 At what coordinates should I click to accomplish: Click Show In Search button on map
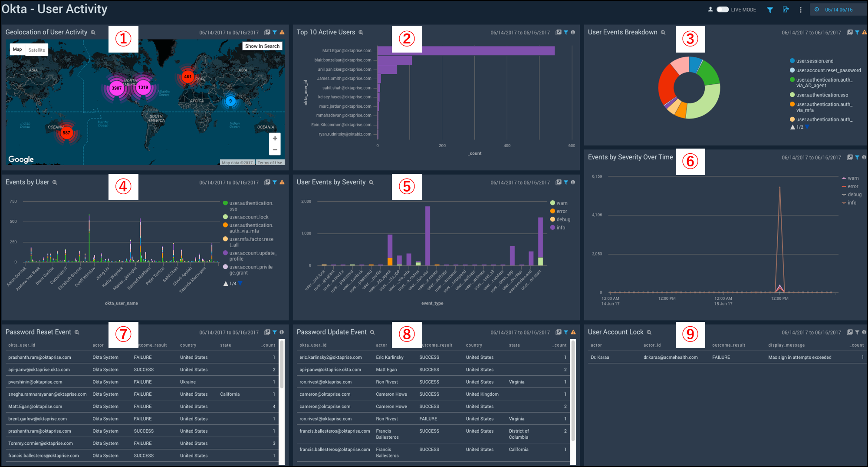click(x=262, y=46)
